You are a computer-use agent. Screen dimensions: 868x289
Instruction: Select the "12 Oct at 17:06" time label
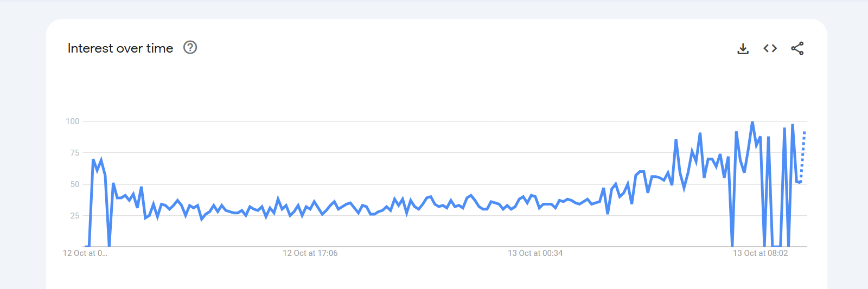click(310, 253)
